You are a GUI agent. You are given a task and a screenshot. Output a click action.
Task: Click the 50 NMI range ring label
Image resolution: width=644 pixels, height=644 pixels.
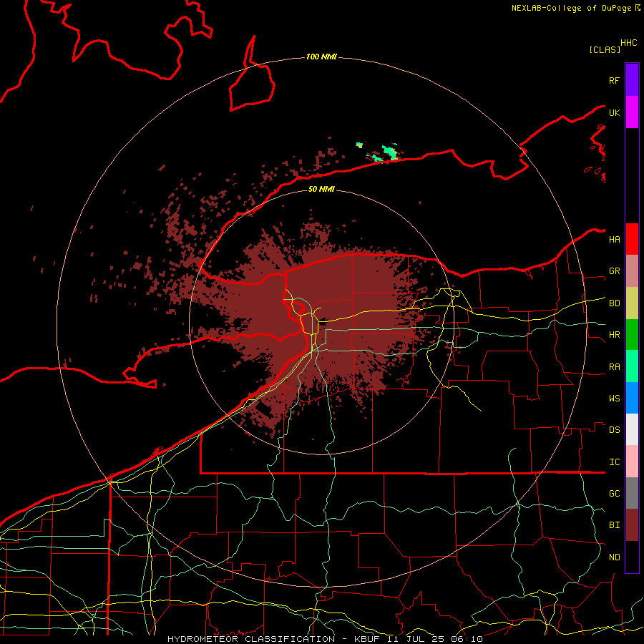click(x=321, y=189)
